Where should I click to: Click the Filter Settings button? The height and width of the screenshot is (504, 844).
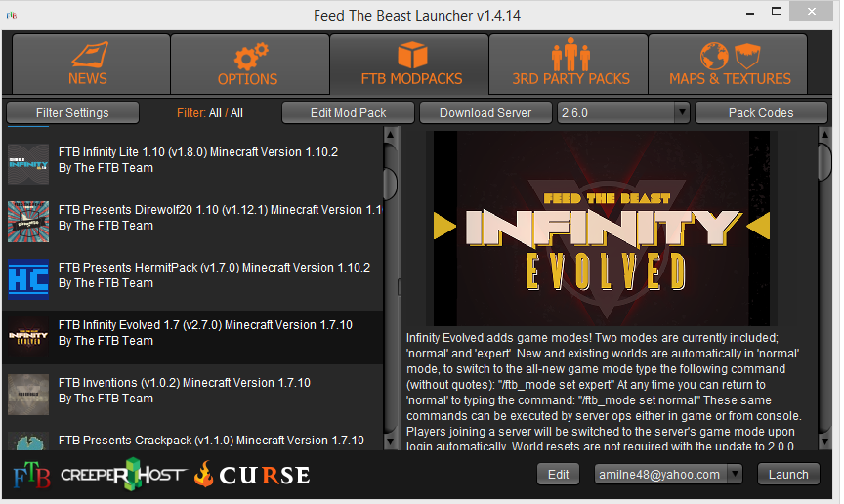click(72, 113)
